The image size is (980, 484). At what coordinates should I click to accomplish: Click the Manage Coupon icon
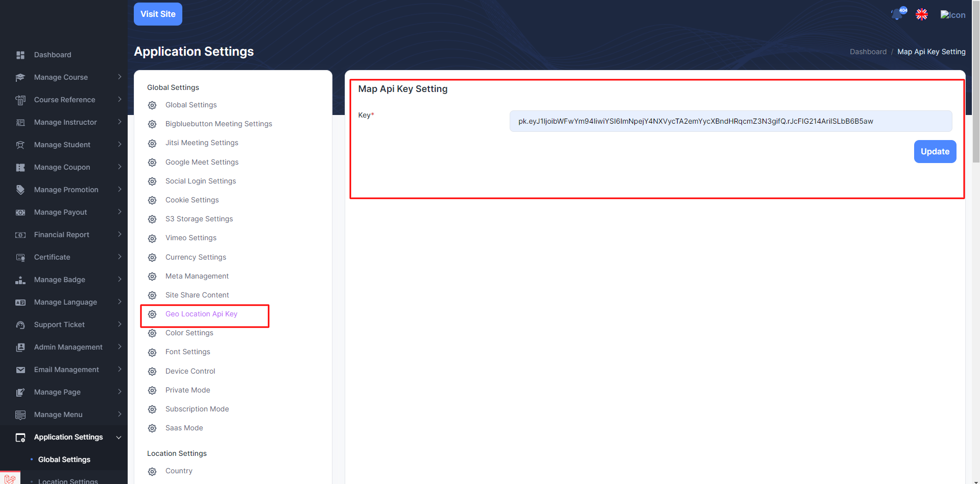click(20, 167)
